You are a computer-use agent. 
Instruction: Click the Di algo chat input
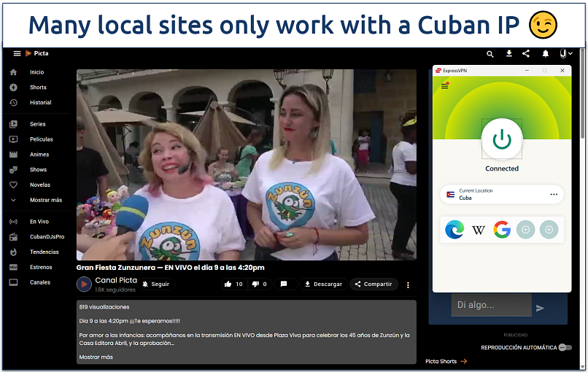[x=491, y=305]
